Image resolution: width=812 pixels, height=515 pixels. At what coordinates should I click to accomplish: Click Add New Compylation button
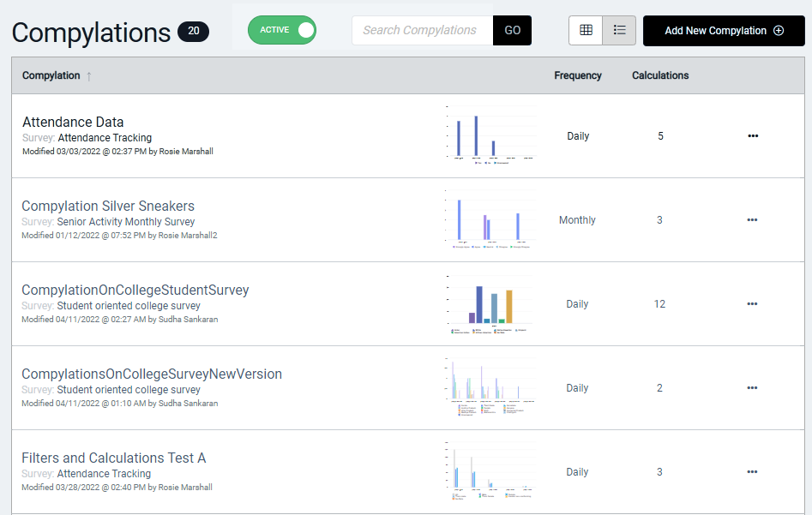point(724,31)
